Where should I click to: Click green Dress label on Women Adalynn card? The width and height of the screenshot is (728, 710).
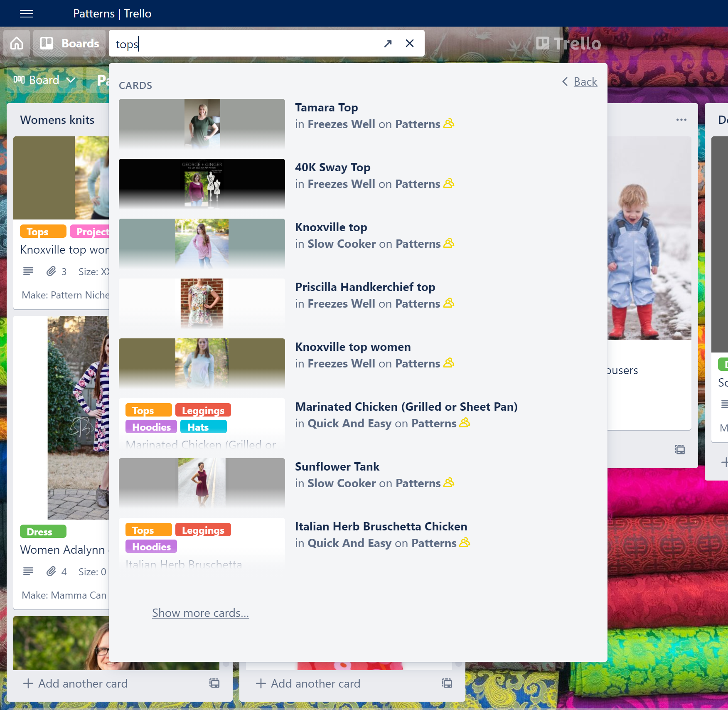click(x=43, y=532)
